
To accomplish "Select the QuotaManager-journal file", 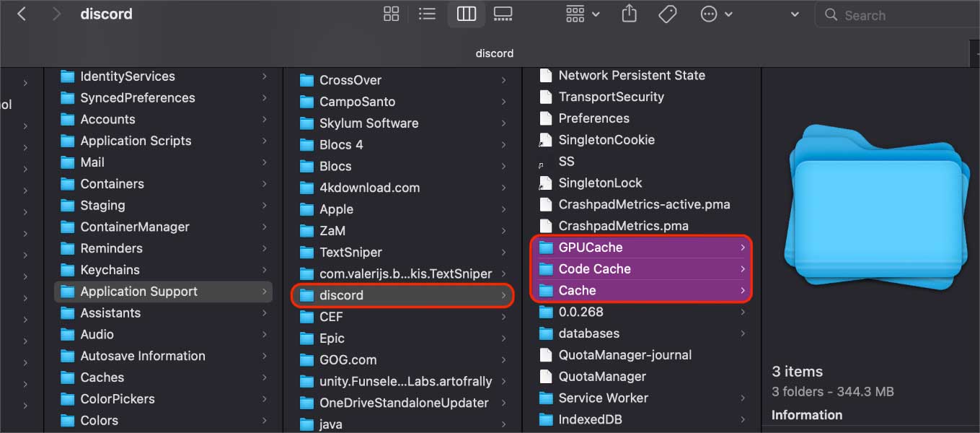I will click(642, 355).
